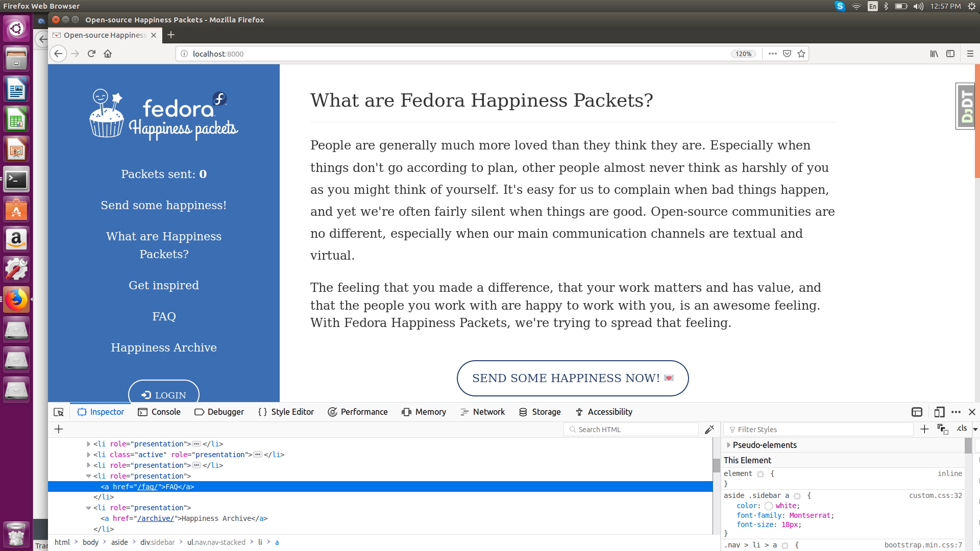
Task: Save page to Pocket
Action: (x=787, y=54)
